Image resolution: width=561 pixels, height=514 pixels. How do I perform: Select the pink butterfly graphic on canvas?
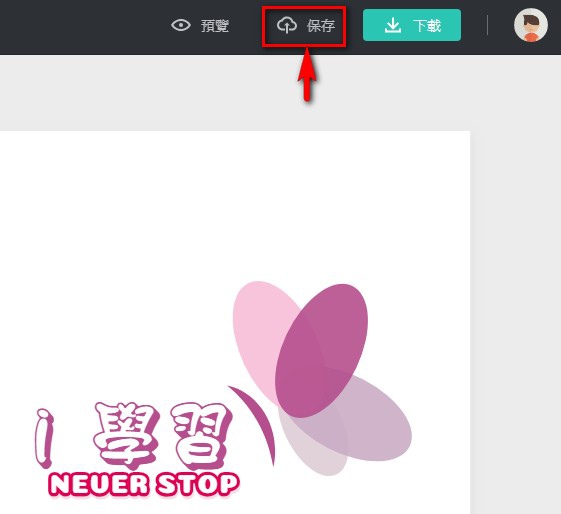tap(320, 378)
